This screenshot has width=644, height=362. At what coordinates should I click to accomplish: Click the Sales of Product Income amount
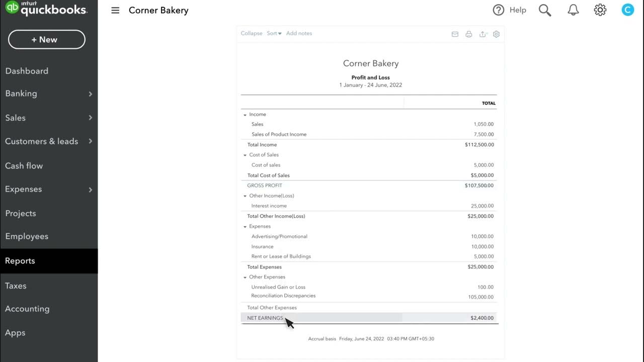click(484, 134)
